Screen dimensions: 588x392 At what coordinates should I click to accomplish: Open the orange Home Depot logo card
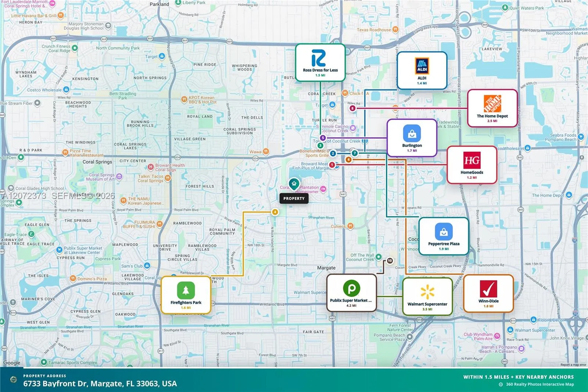pyautogui.click(x=492, y=108)
